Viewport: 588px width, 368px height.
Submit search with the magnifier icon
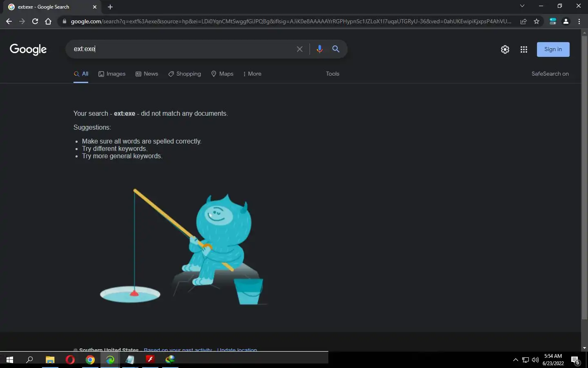pyautogui.click(x=336, y=49)
